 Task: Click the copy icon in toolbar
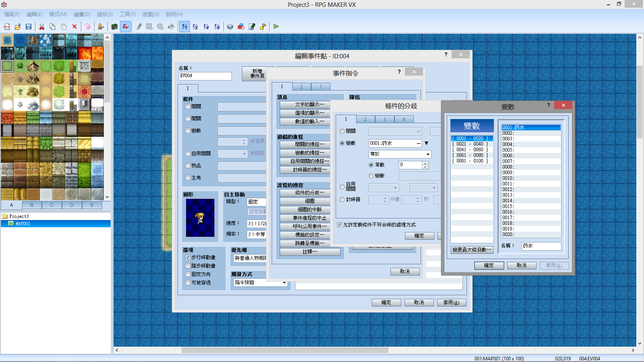pos(53,27)
